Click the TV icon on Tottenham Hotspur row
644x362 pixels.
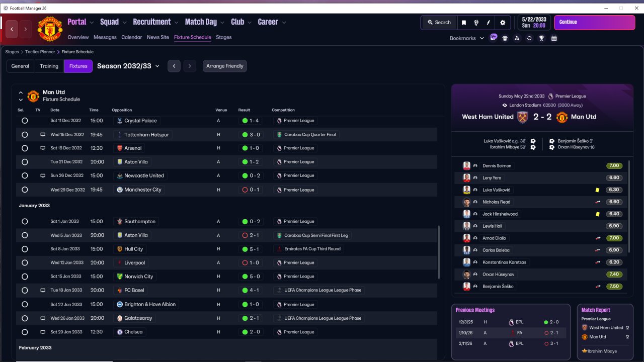pyautogui.click(x=43, y=135)
